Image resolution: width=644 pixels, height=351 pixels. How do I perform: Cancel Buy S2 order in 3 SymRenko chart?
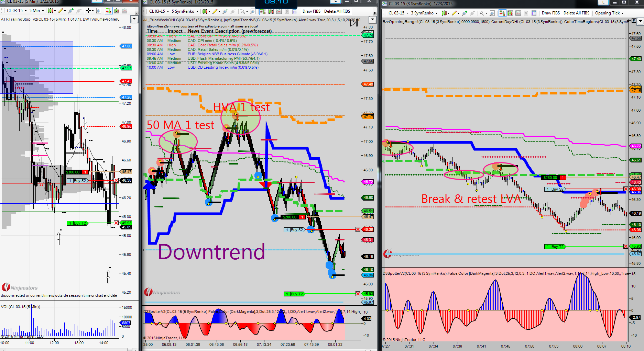click(x=626, y=189)
